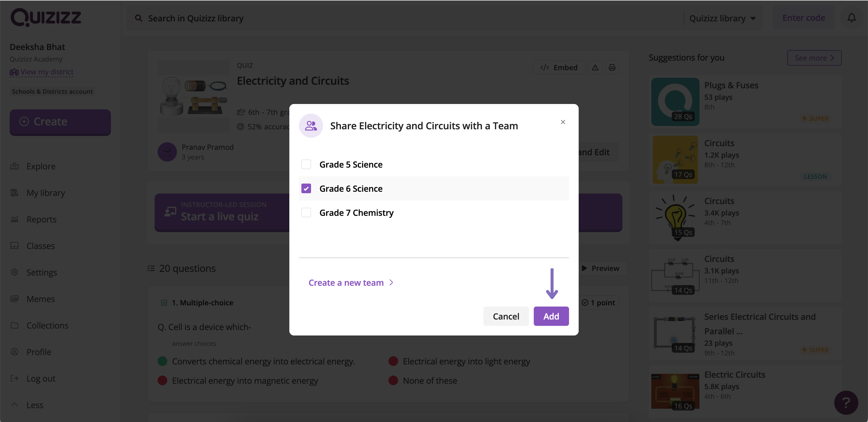
Task: Open the Plugs & Fuses suggestion thumbnail
Action: [675, 102]
